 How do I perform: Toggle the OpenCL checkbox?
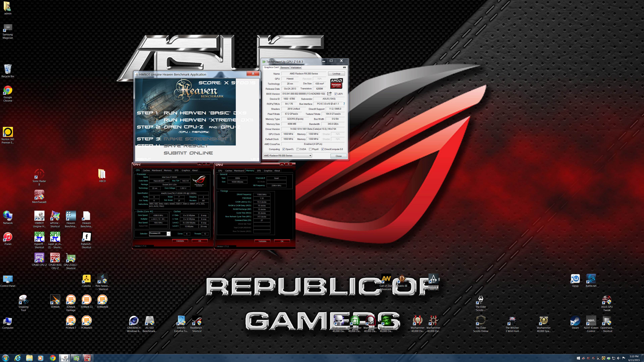point(284,149)
